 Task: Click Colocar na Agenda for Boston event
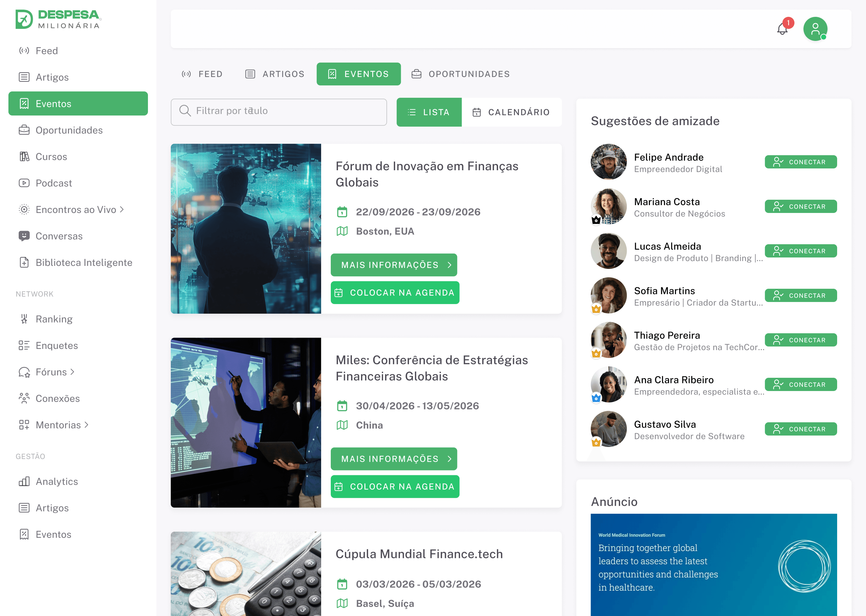tap(395, 292)
